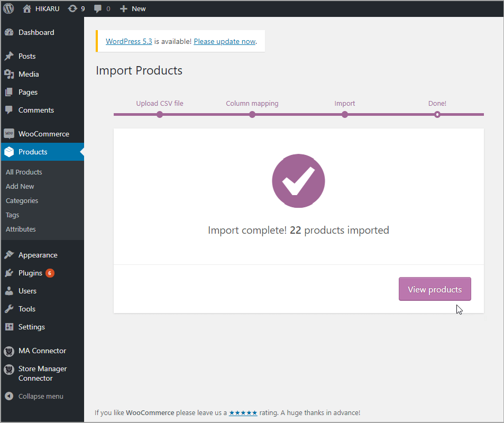Click the large purple checkmark circle
The height and width of the screenshot is (423, 504).
pos(298,181)
